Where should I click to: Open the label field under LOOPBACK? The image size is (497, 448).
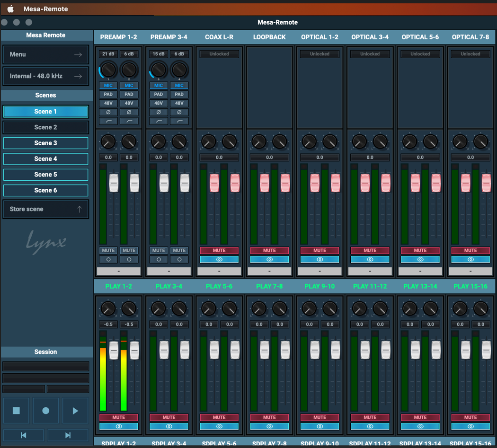click(269, 271)
